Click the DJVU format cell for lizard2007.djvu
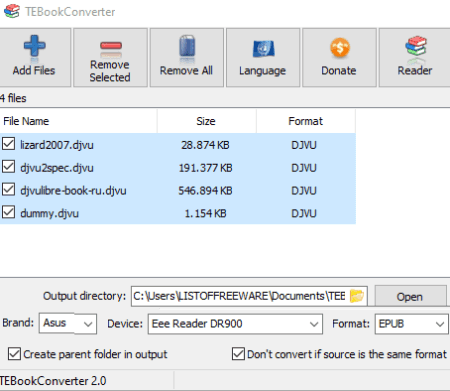The height and width of the screenshot is (391, 450). point(304,145)
